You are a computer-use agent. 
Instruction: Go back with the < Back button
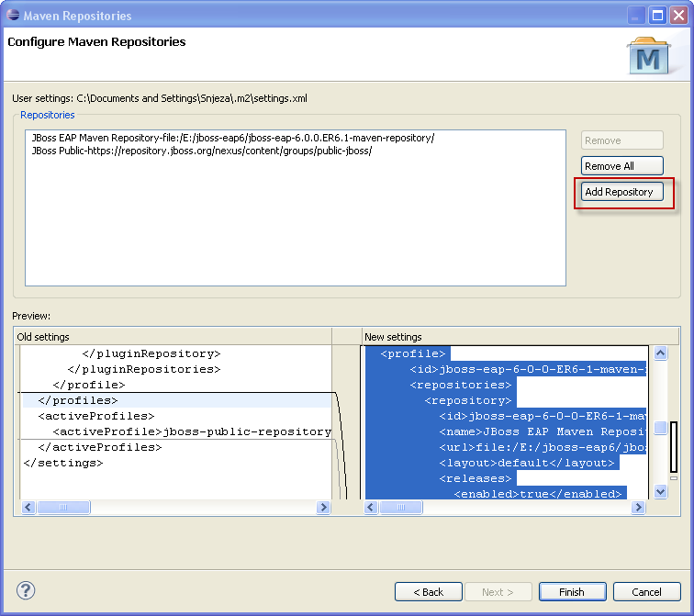[428, 591]
